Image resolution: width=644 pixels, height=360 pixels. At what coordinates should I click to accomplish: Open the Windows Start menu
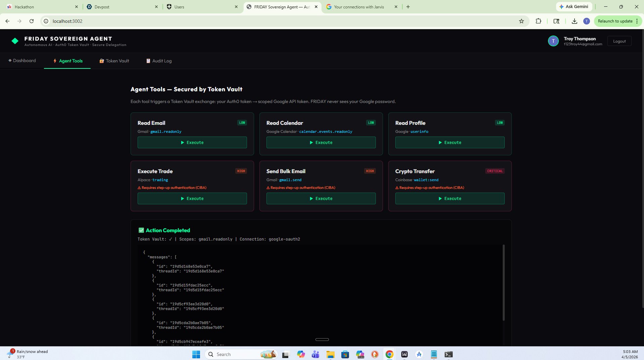(196, 354)
